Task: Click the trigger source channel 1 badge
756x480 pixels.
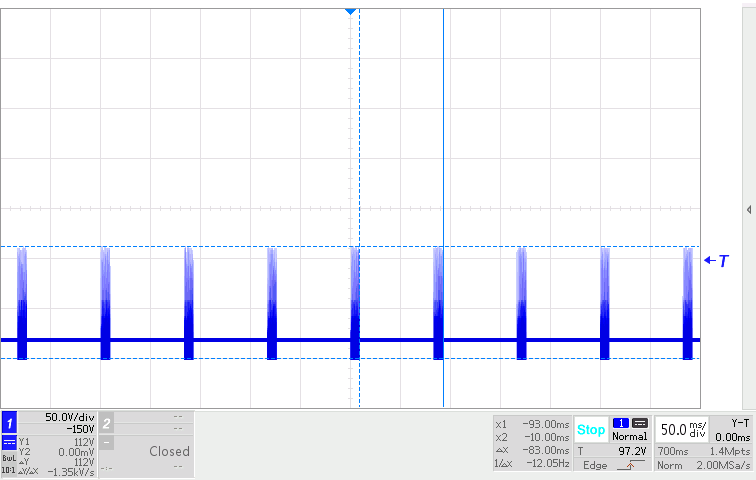Action: pyautogui.click(x=620, y=422)
